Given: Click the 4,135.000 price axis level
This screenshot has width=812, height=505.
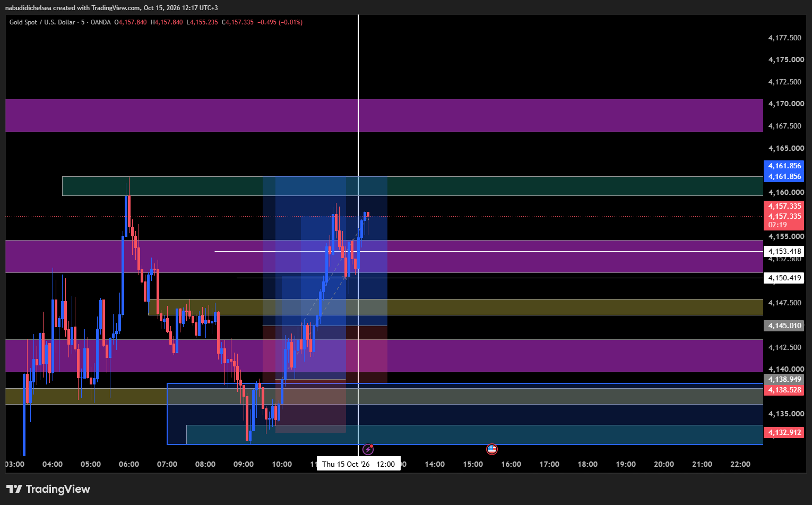Looking at the screenshot, I should pyautogui.click(x=786, y=414).
